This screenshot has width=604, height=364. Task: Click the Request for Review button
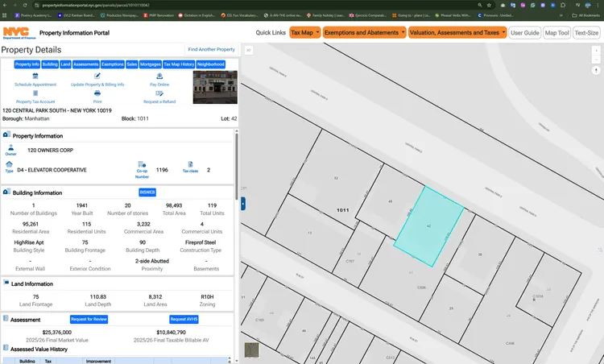click(x=88, y=320)
